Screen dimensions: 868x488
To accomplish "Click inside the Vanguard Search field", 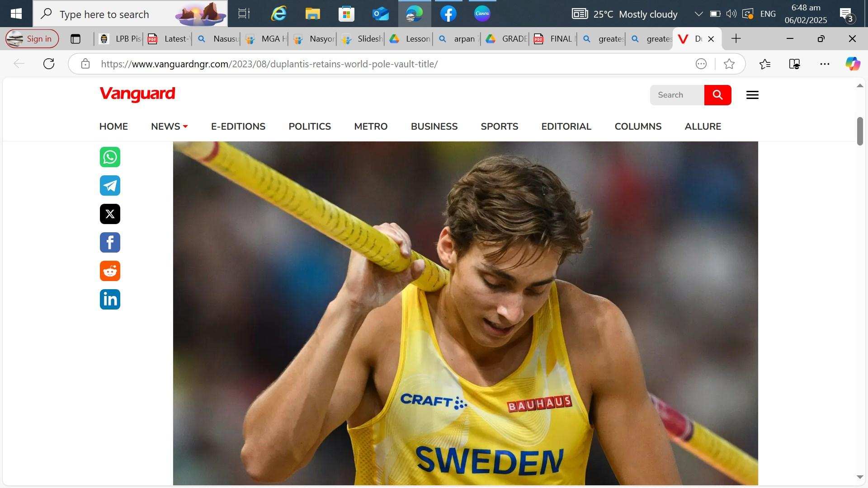I will click(x=677, y=95).
